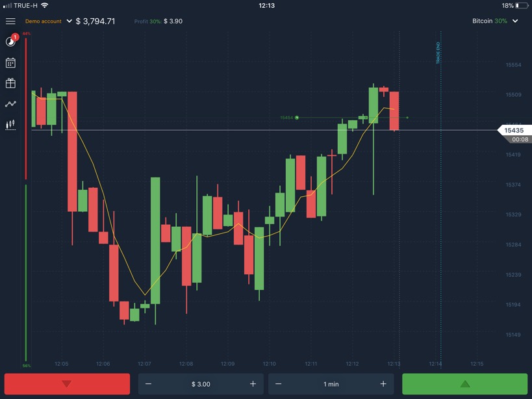Open the gift bonuses icon
The width and height of the screenshot is (532, 399).
click(10, 83)
